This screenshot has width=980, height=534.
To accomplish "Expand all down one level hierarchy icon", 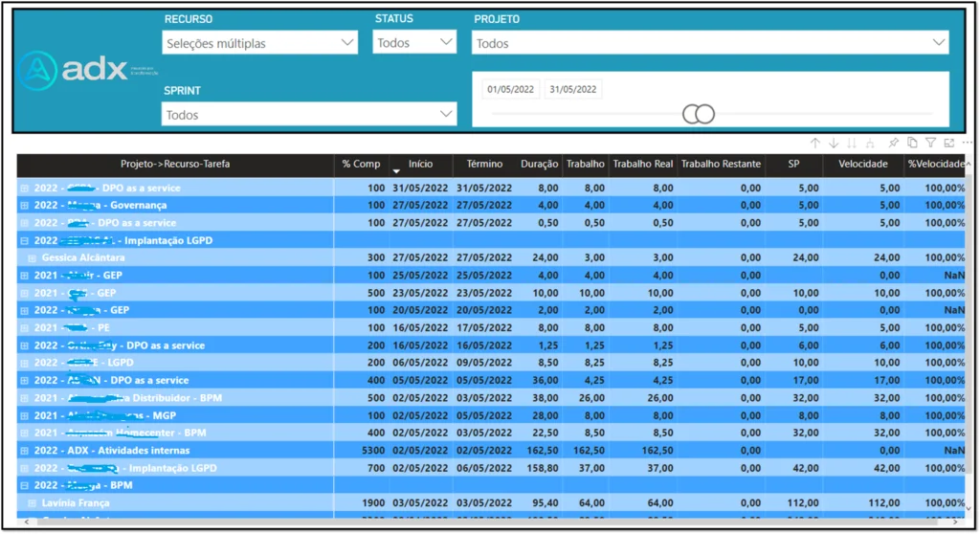I will 870,143.
